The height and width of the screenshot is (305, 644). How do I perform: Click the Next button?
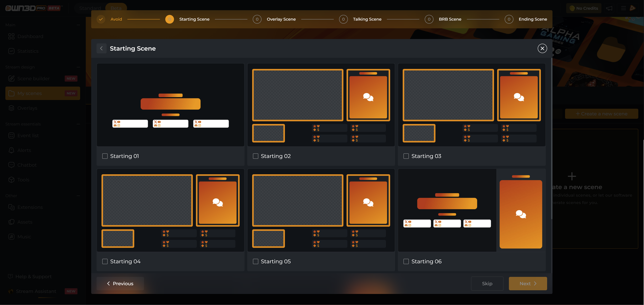click(x=528, y=284)
